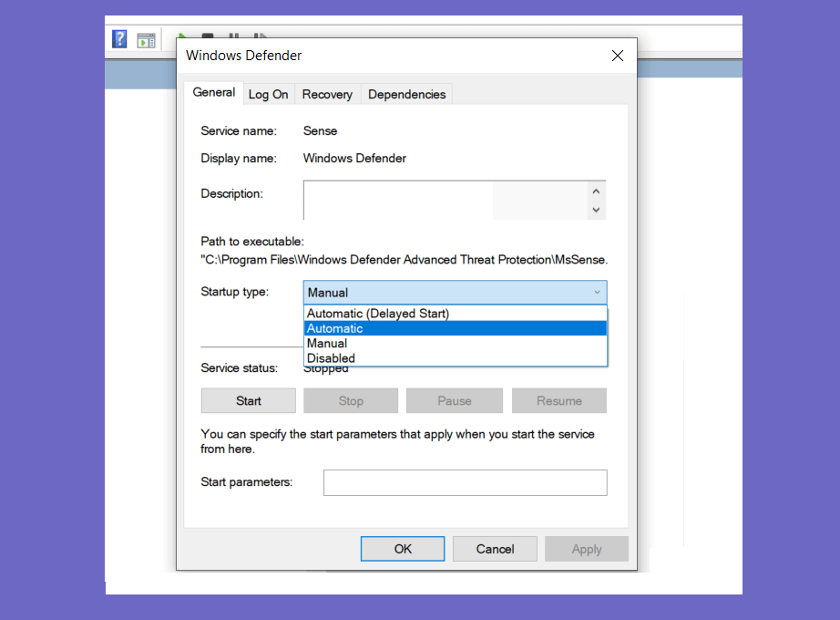The width and height of the screenshot is (840, 620).
Task: Choose Automatic (Delayed Start) option
Action: click(456, 314)
